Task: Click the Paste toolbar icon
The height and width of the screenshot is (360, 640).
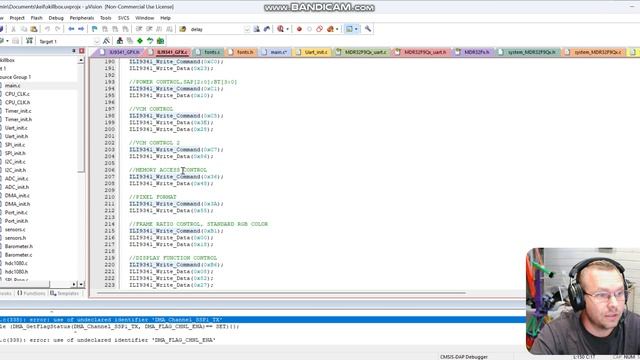Action: tap(34, 29)
